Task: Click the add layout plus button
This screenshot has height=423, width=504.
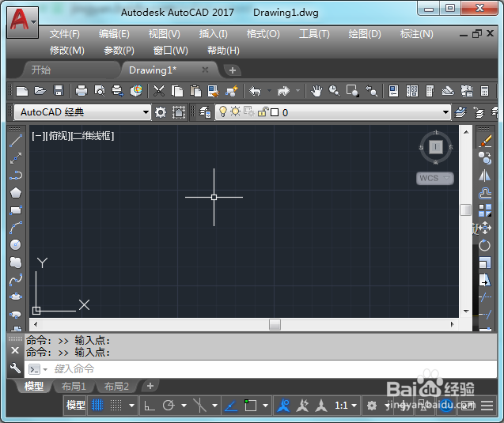Action: click(150, 386)
